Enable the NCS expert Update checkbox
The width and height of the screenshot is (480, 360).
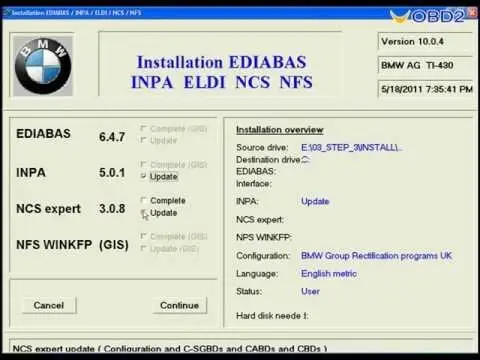143,212
